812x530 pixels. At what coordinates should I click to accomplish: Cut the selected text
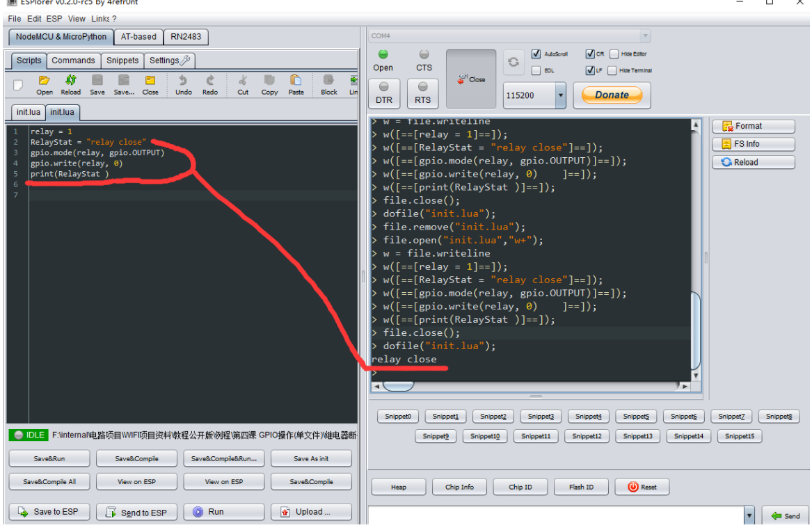(x=243, y=85)
